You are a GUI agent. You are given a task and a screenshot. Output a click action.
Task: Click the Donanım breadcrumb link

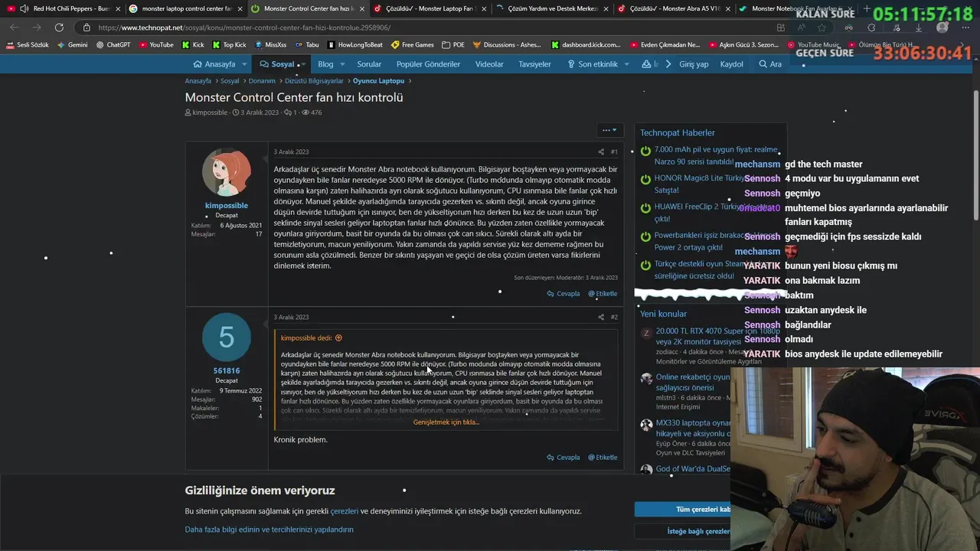(262, 81)
